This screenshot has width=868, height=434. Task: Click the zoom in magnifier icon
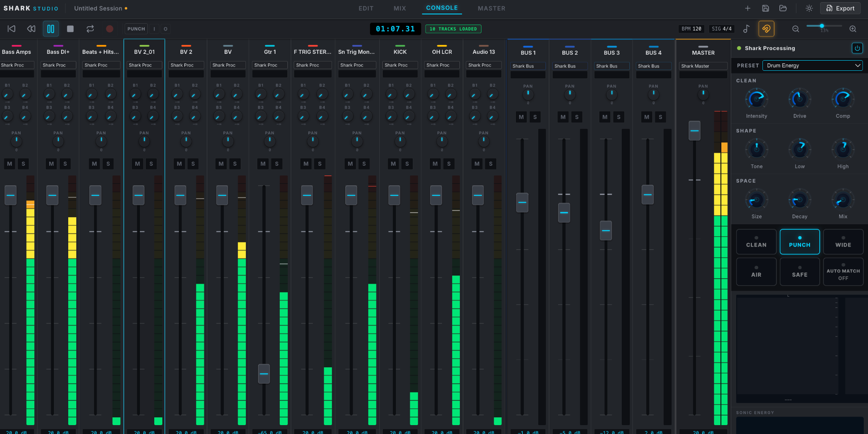(x=853, y=29)
